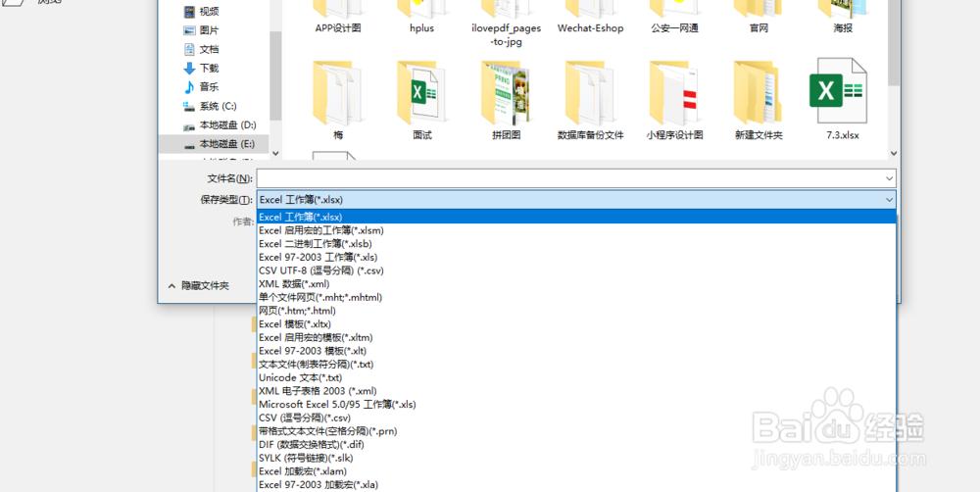Pick 文本文件(制表符分隔)(*.txt) type
Image resolution: width=980 pixels, height=492 pixels.
click(576, 364)
